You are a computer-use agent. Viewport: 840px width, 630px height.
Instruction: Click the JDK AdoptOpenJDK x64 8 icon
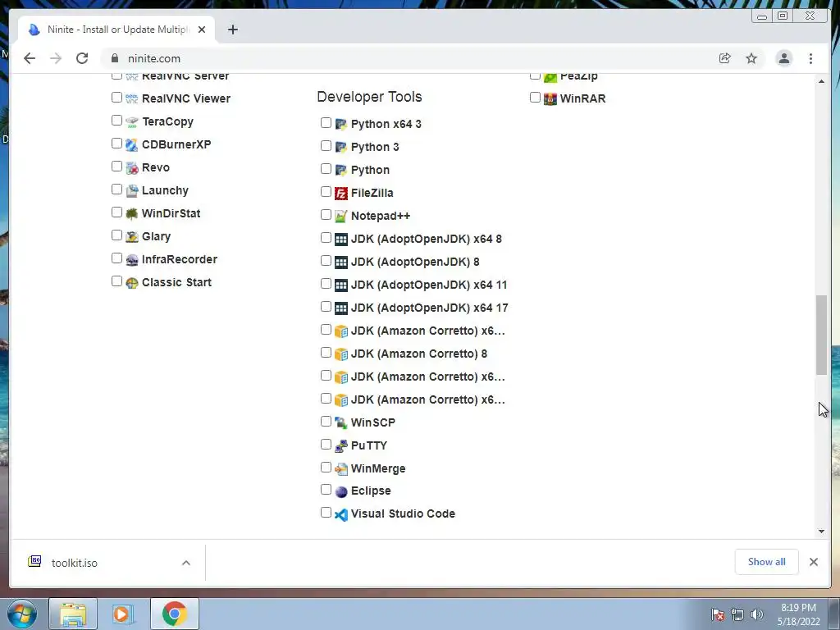(x=340, y=240)
